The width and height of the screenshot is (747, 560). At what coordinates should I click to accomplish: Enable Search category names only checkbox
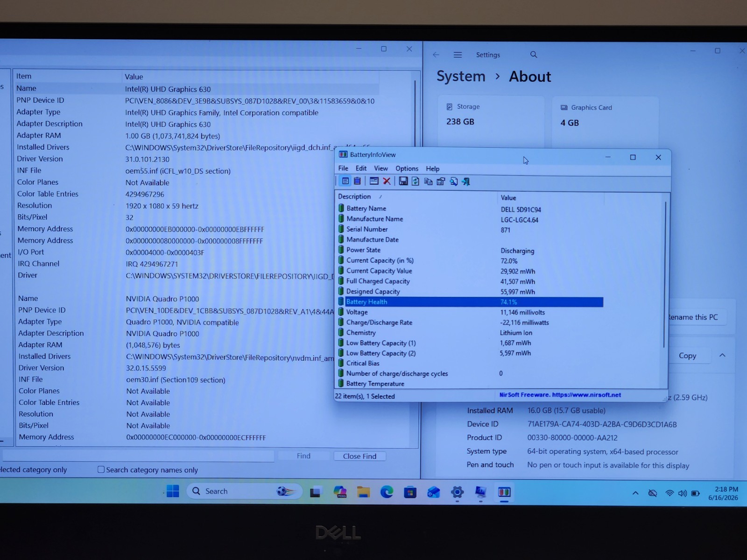101,469
